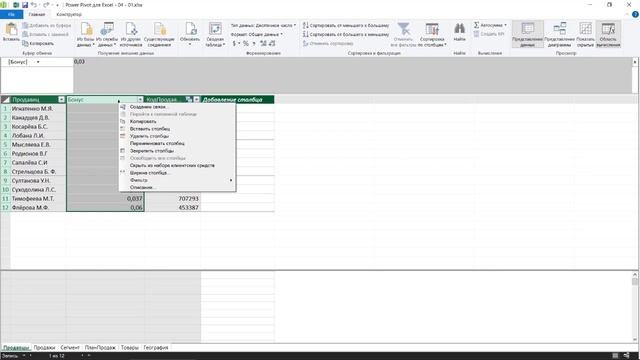Open Из базы данных import button
The image size is (640, 360).
pos(86,35)
